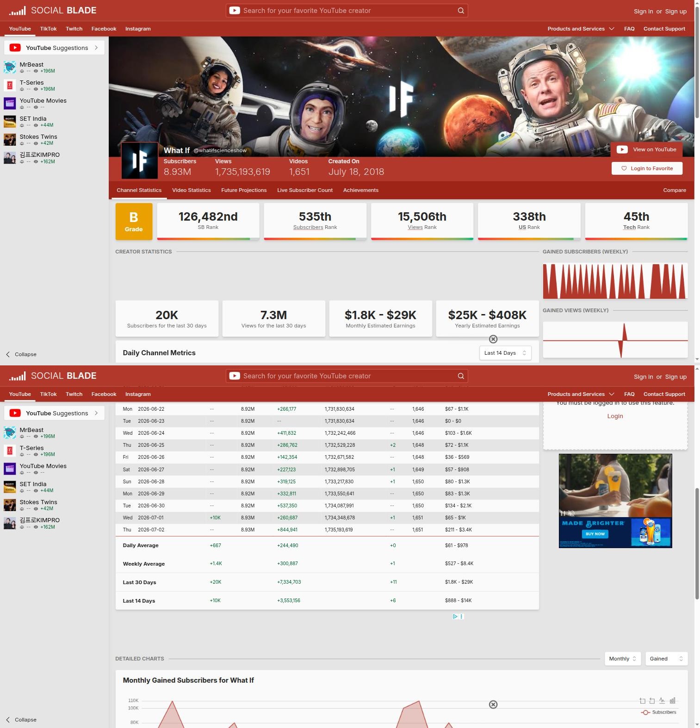Click 김프로KIMPRO avatar in lower sidebar
The height and width of the screenshot is (728, 700).
click(x=10, y=523)
